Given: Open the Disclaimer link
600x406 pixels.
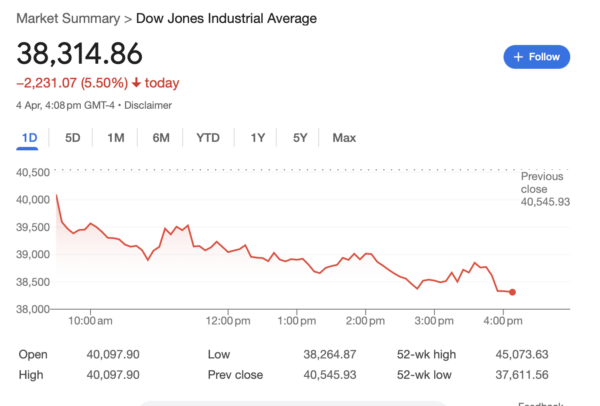Looking at the screenshot, I should click(x=146, y=105).
